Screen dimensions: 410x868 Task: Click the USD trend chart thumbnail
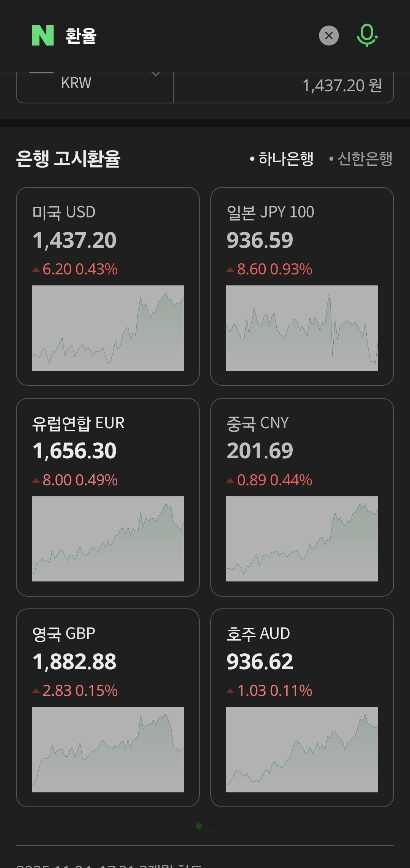pos(108,328)
